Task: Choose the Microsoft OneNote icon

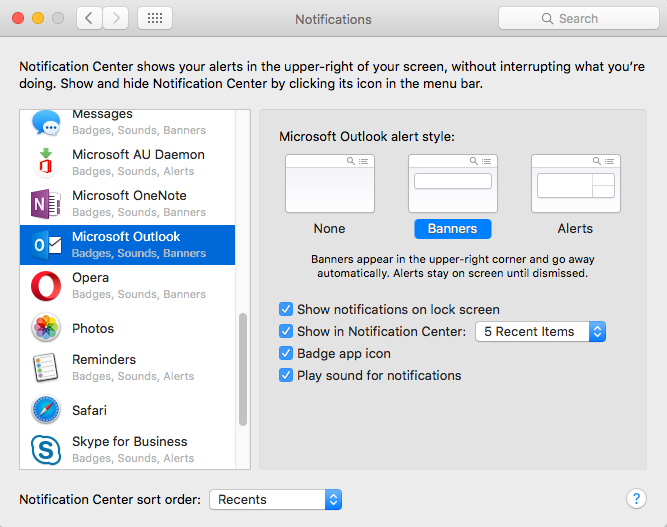Action: (46, 204)
